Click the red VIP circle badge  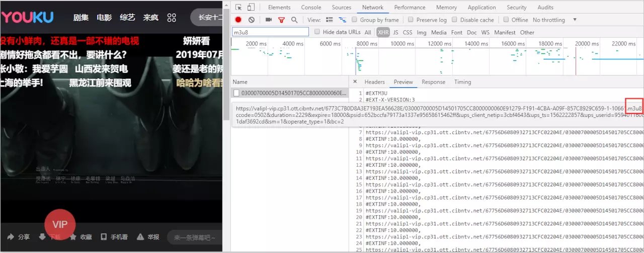tap(60, 225)
